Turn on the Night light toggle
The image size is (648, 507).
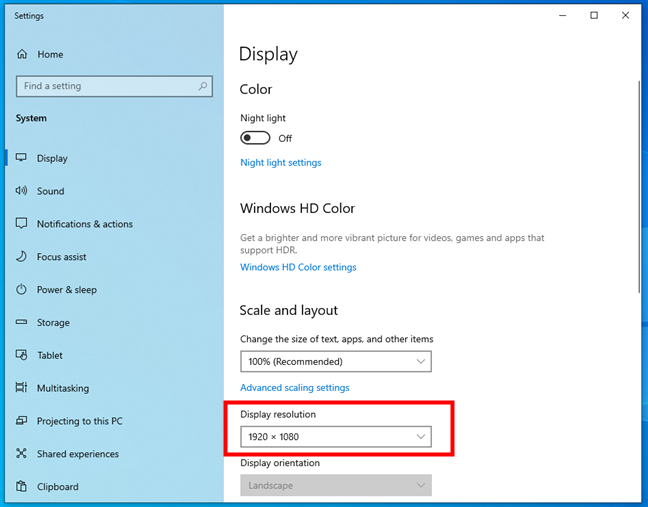[x=256, y=138]
